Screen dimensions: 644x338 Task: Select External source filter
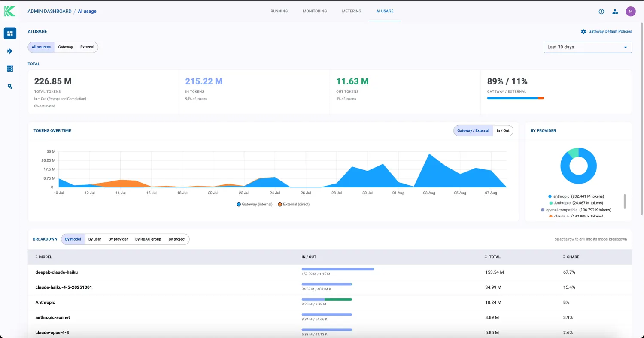87,47
